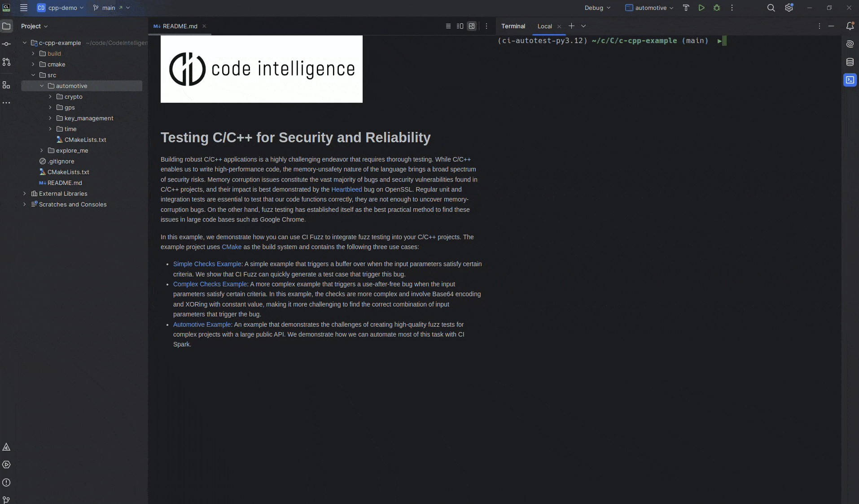Viewport: 859px width, 504px height.
Task: Close the README.md tab
Action: click(204, 26)
